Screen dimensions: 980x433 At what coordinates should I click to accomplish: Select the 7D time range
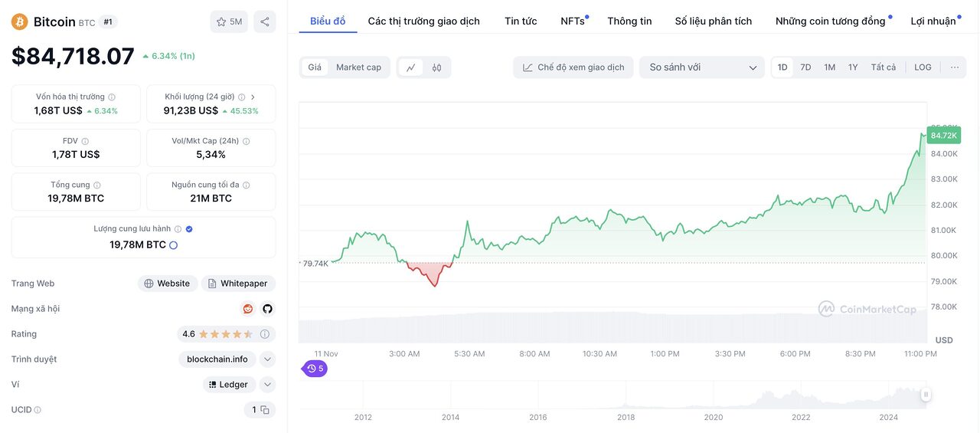click(805, 67)
